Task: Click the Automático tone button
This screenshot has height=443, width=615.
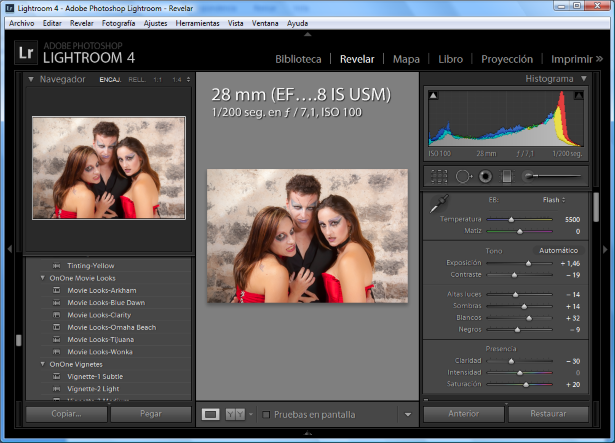Action: tap(558, 250)
